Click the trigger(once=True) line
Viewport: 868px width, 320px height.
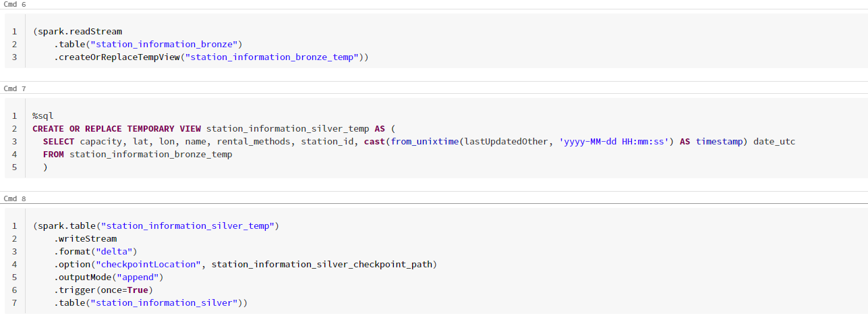[x=104, y=290]
